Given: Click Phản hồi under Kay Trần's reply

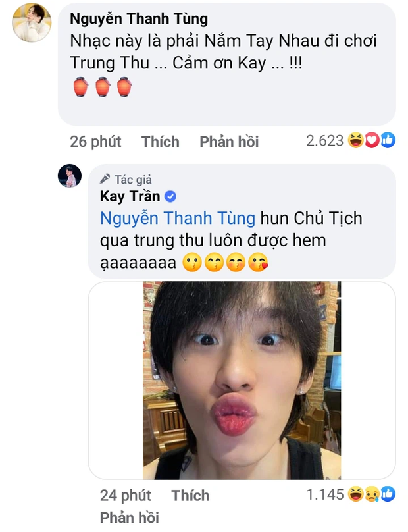Looking at the screenshot, I should [130, 518].
